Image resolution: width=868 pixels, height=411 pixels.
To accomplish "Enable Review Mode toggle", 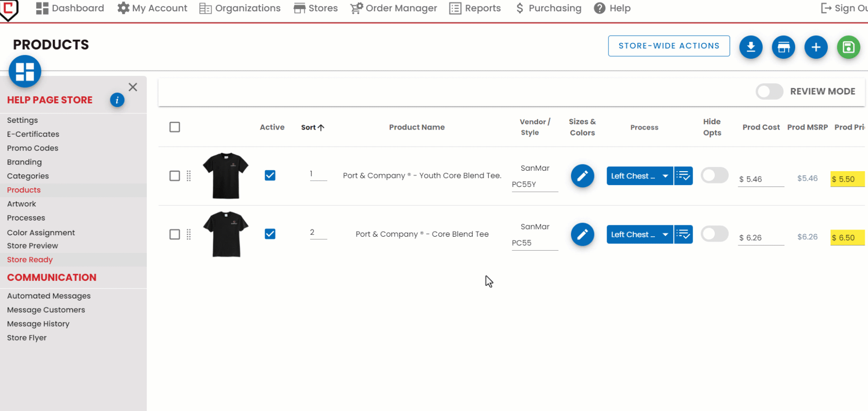I will pyautogui.click(x=769, y=92).
